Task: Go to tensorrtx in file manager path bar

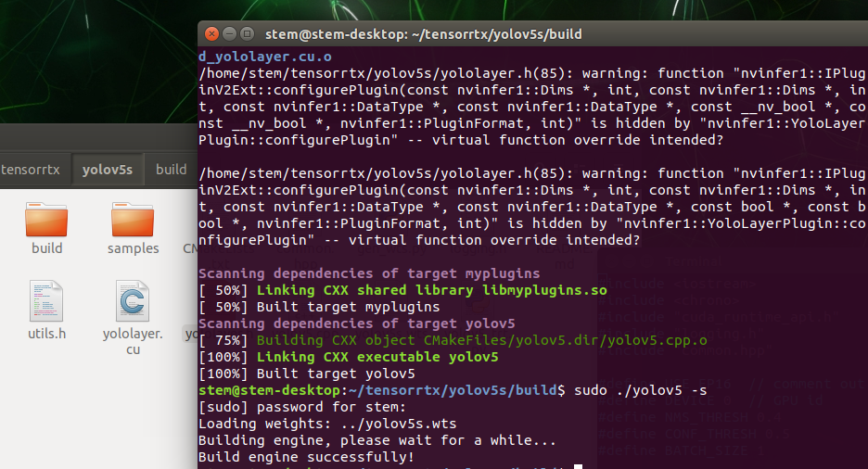Action: (x=31, y=170)
